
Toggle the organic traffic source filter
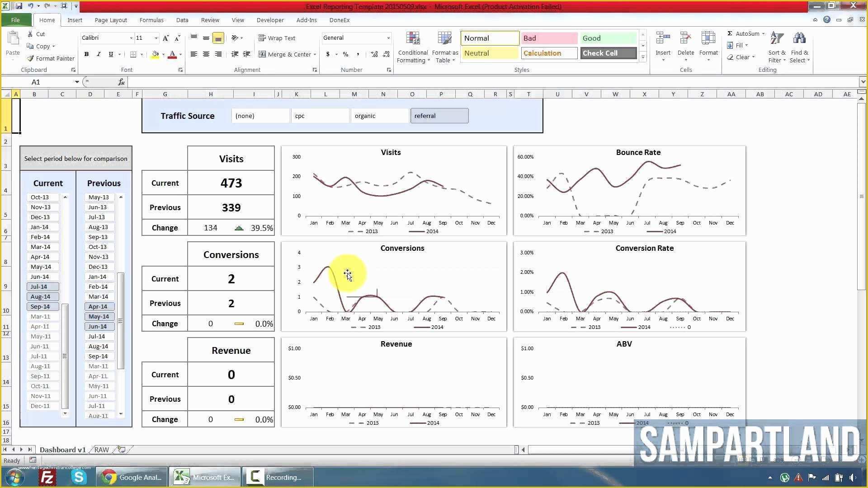coord(378,116)
